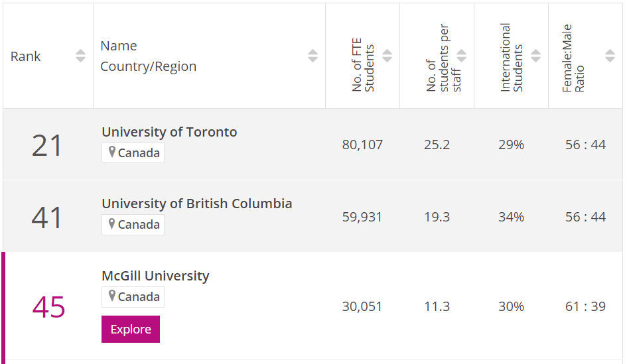The width and height of the screenshot is (629, 364).
Task: Sort by Female:Male Ratio arrows
Action: point(610,56)
